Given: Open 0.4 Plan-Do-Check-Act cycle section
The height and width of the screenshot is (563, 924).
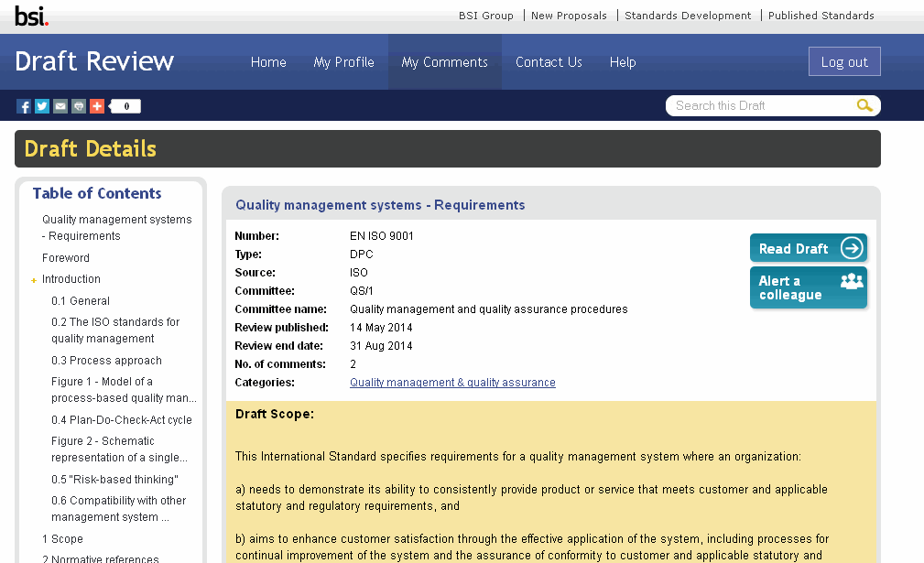Looking at the screenshot, I should pyautogui.click(x=122, y=420).
